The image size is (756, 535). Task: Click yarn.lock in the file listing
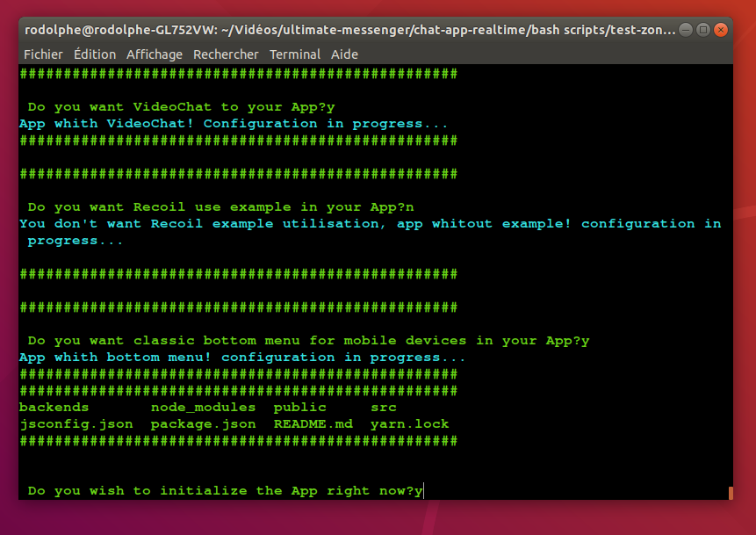tap(409, 424)
